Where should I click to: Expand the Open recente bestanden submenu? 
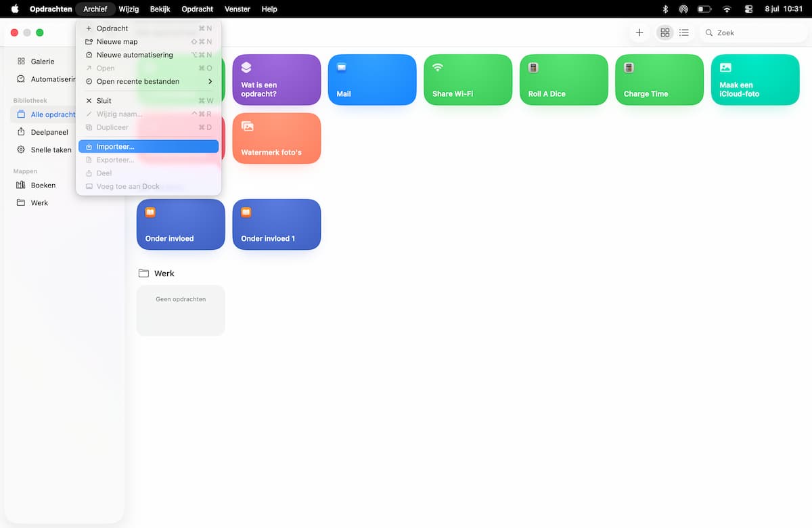[149, 81]
